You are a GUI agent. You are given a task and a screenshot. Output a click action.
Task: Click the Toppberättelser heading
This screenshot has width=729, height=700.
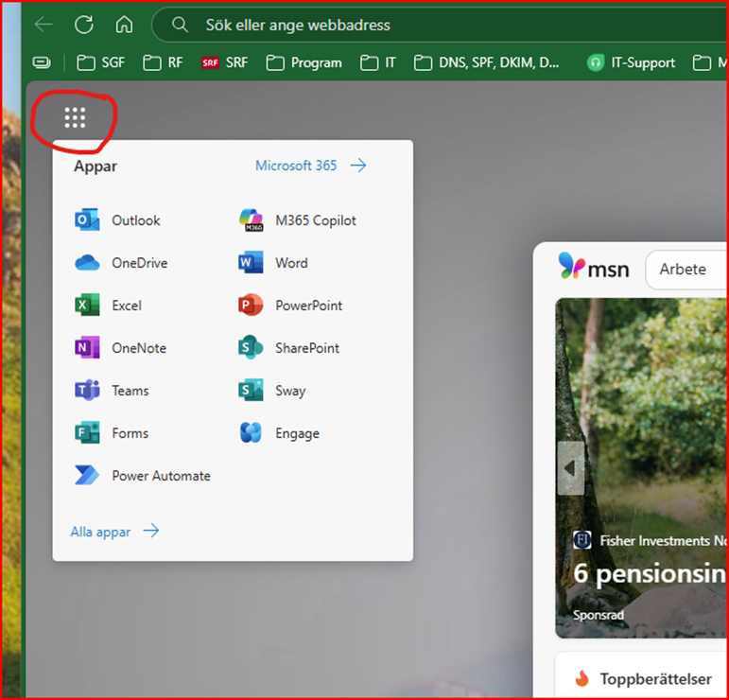[x=655, y=678]
